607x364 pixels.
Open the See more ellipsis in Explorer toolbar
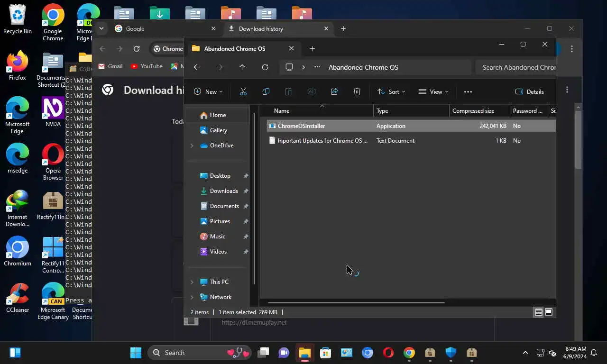click(468, 91)
